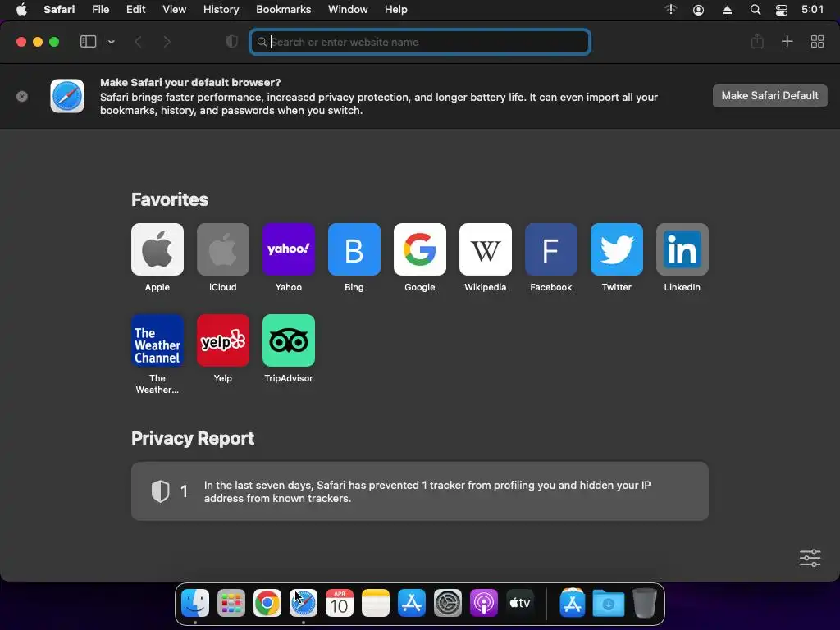Open the Google favorite

420,249
